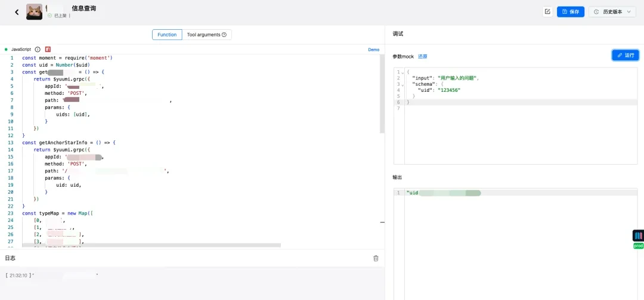
Task: Click the red npm icon
Action: coord(48,50)
